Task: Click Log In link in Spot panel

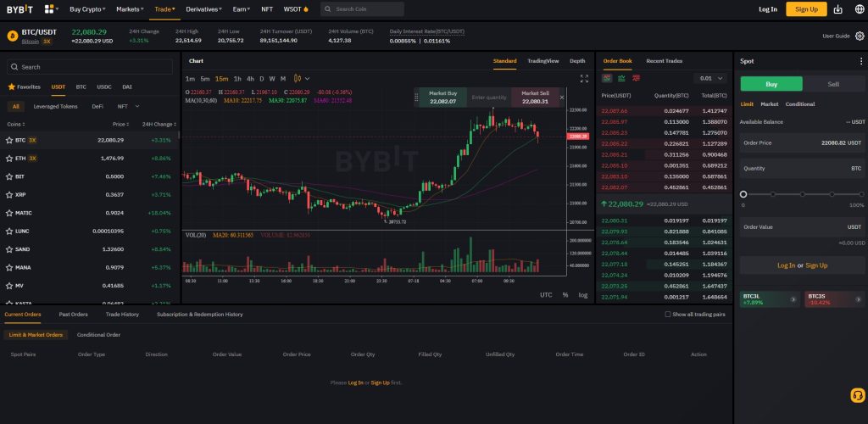Action: point(786,265)
